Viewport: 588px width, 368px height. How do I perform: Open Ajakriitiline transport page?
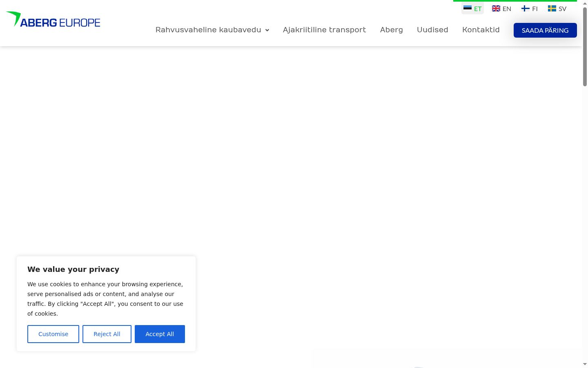tap(324, 30)
